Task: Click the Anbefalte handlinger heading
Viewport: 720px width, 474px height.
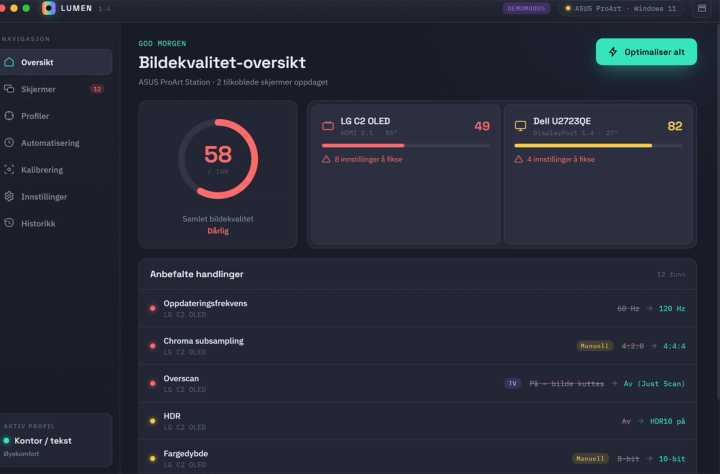Action: point(197,274)
